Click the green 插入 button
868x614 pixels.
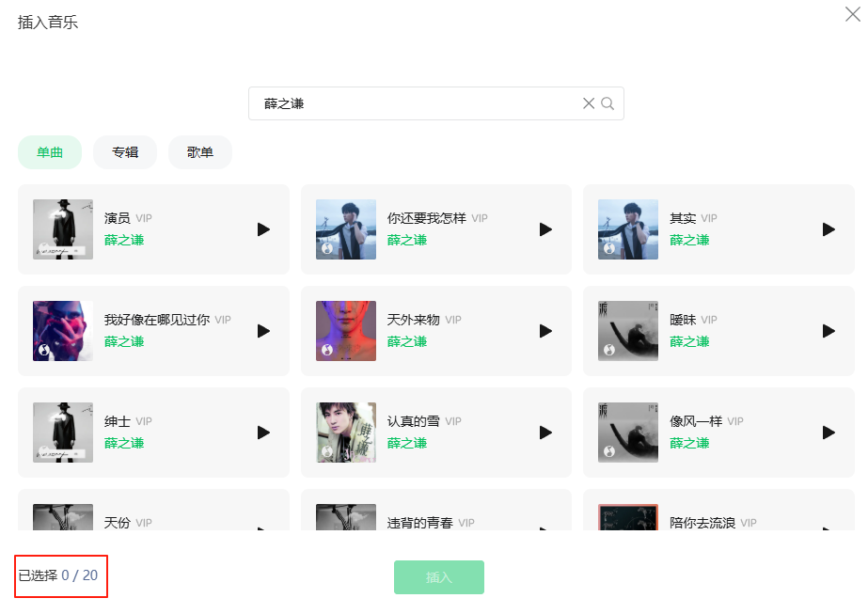(439, 577)
